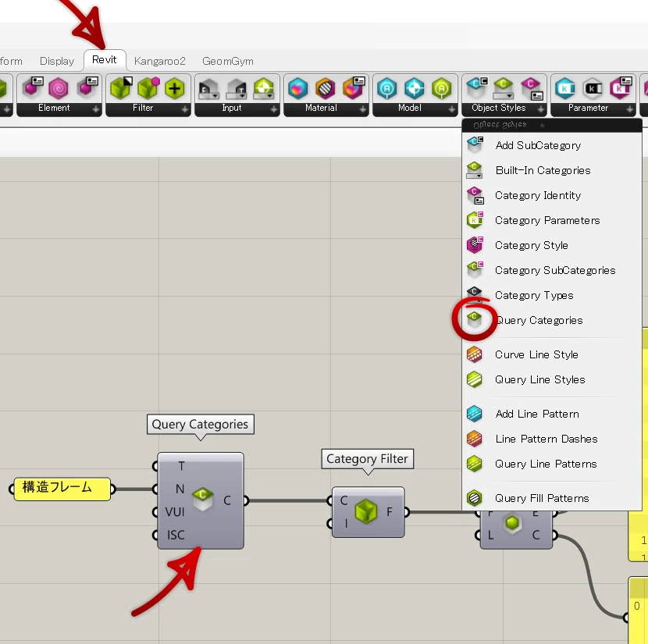The height and width of the screenshot is (644, 648).
Task: Collapse the Object Styles panel dropdown
Action: click(540, 109)
